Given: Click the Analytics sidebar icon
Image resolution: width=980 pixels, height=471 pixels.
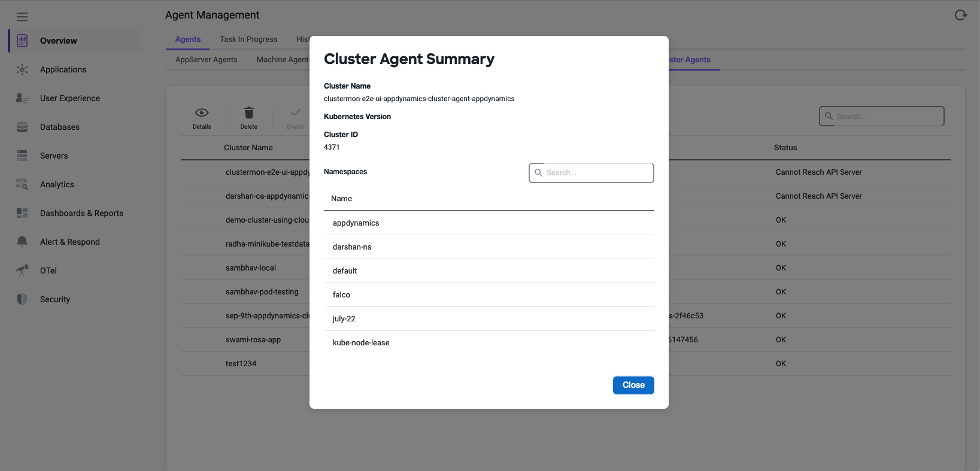Looking at the screenshot, I should [x=22, y=184].
